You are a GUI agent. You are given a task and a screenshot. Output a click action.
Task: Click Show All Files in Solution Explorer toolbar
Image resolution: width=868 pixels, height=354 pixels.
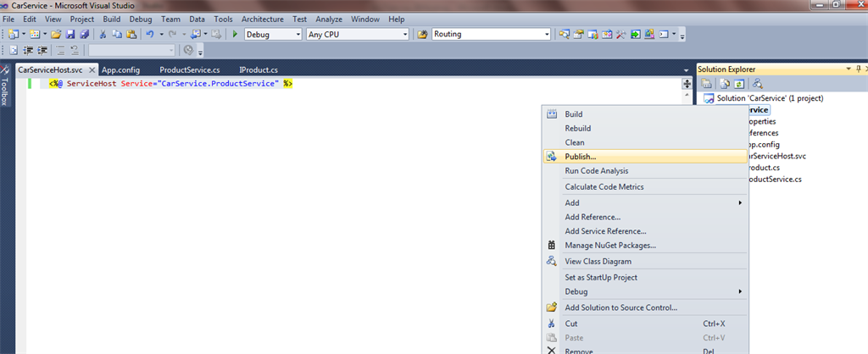tap(724, 84)
